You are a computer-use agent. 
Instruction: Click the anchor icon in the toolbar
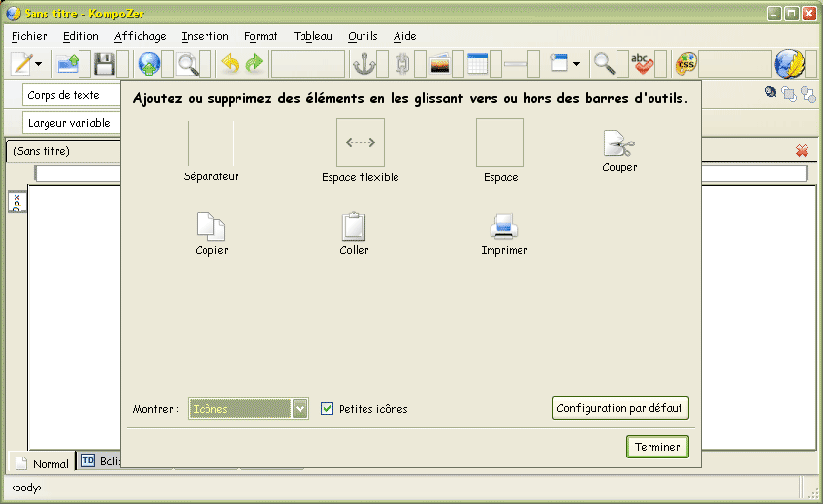tap(365, 65)
